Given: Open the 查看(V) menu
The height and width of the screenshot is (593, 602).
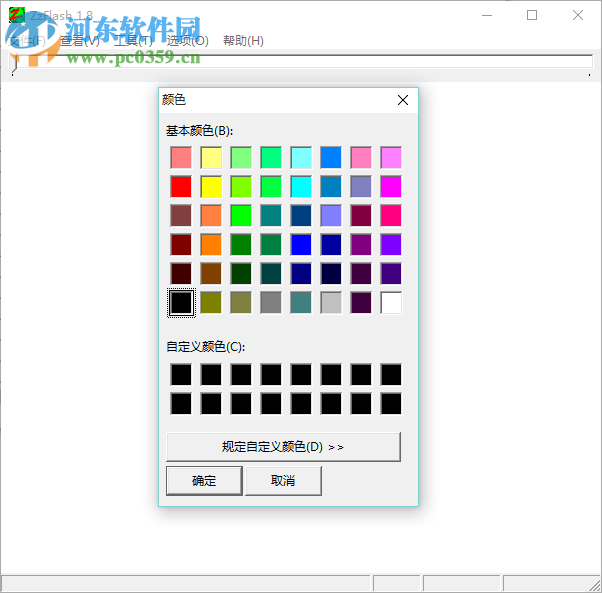Looking at the screenshot, I should tap(79, 41).
